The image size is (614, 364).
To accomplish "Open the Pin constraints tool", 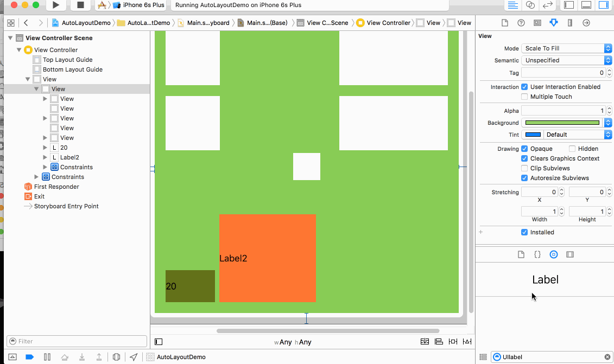I will (453, 342).
